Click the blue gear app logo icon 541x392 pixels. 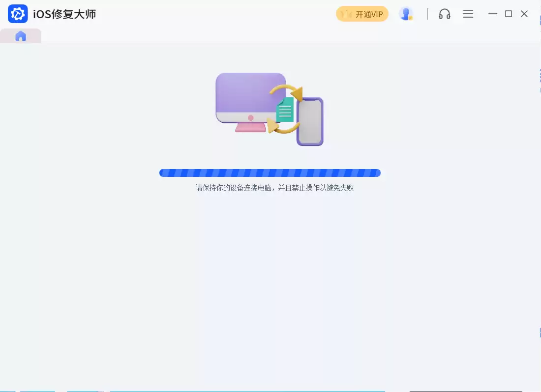(17, 14)
